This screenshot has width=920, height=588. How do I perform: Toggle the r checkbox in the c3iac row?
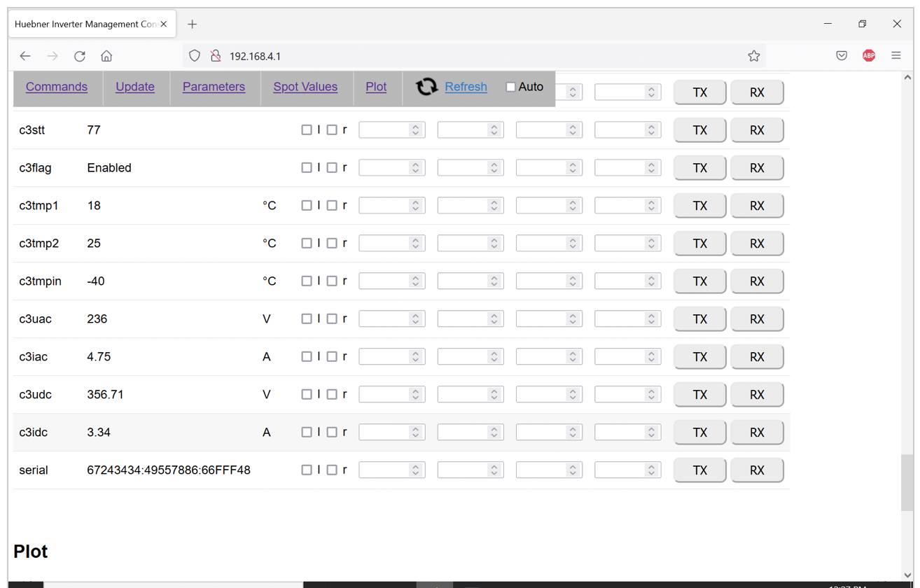coord(332,356)
